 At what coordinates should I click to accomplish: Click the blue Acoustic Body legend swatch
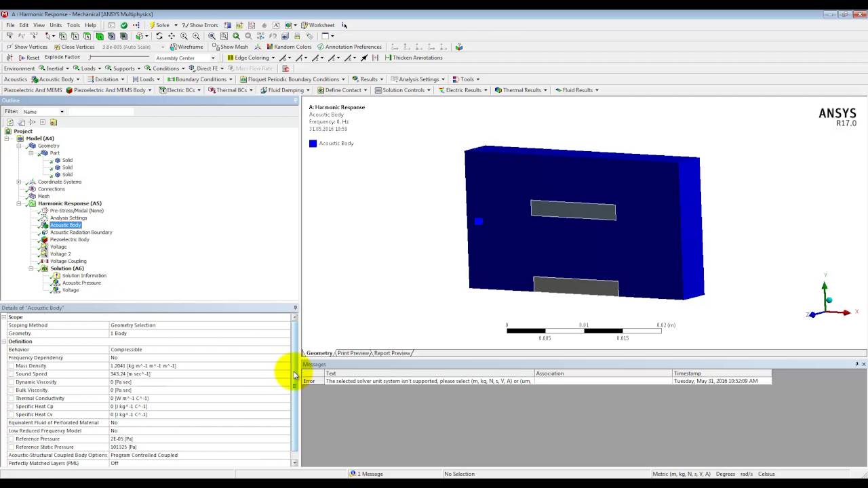(313, 144)
